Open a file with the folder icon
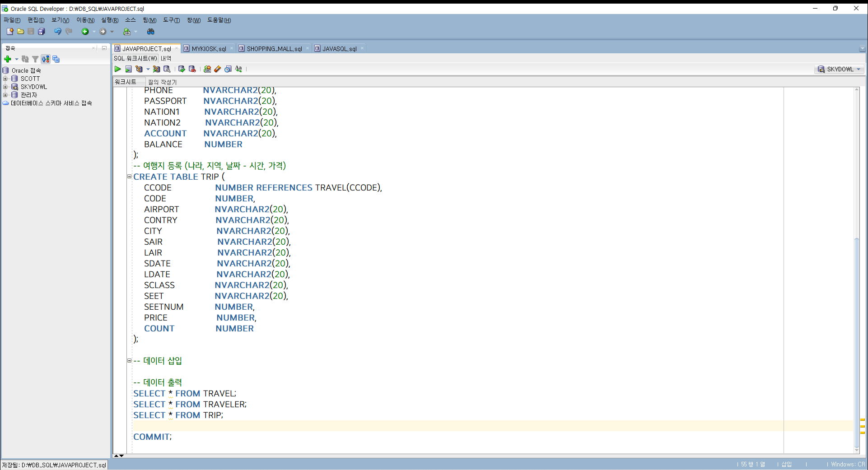This screenshot has width=868, height=470. click(x=20, y=32)
